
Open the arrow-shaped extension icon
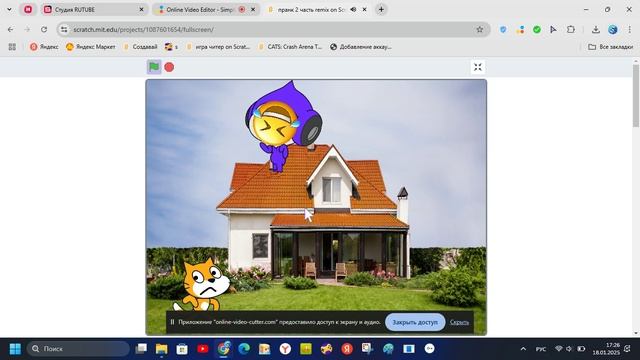pyautogui.click(x=553, y=29)
